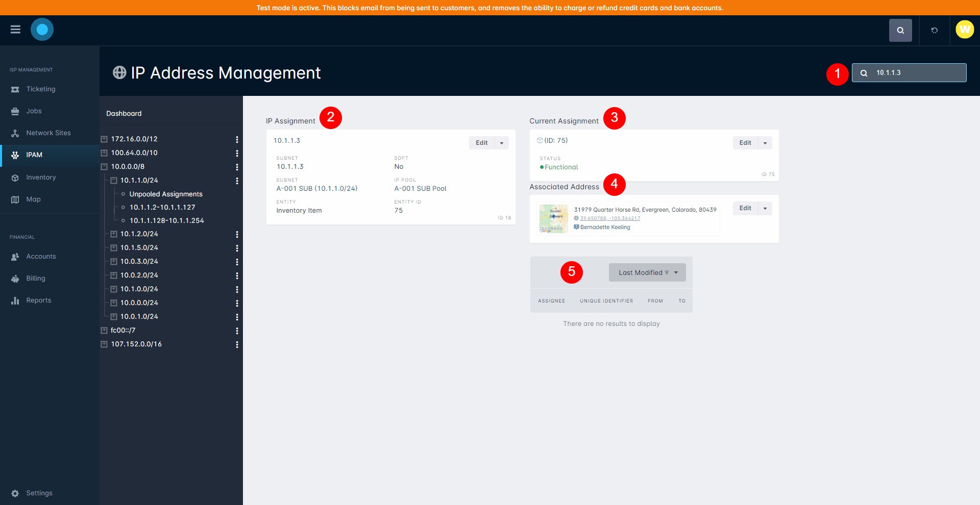Open the hamburger navigation menu

pos(15,30)
